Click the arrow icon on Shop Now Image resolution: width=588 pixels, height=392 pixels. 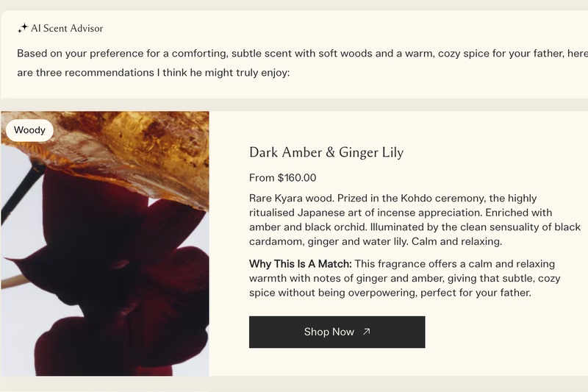click(x=367, y=332)
